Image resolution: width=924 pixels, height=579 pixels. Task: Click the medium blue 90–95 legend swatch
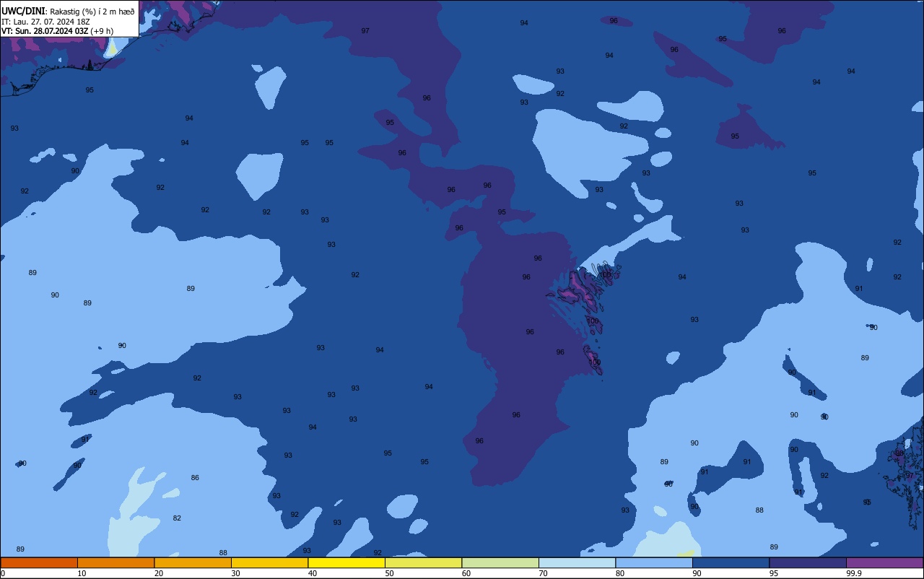[x=731, y=562]
